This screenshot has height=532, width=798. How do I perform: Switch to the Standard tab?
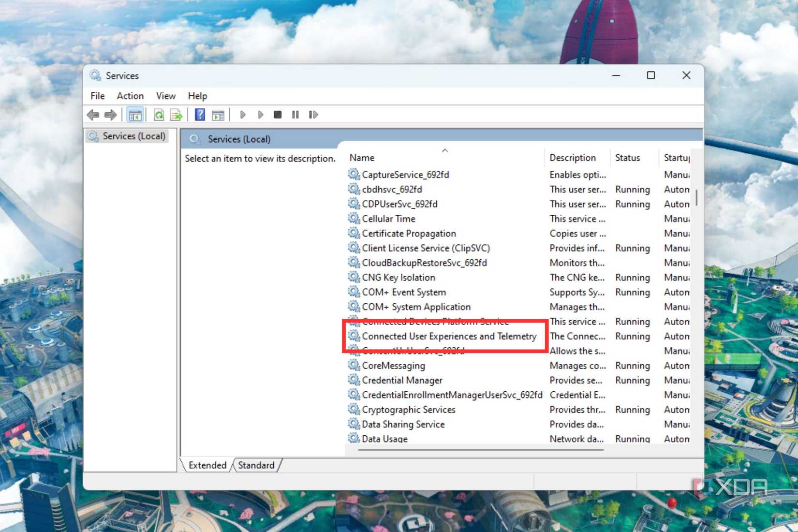(256, 465)
